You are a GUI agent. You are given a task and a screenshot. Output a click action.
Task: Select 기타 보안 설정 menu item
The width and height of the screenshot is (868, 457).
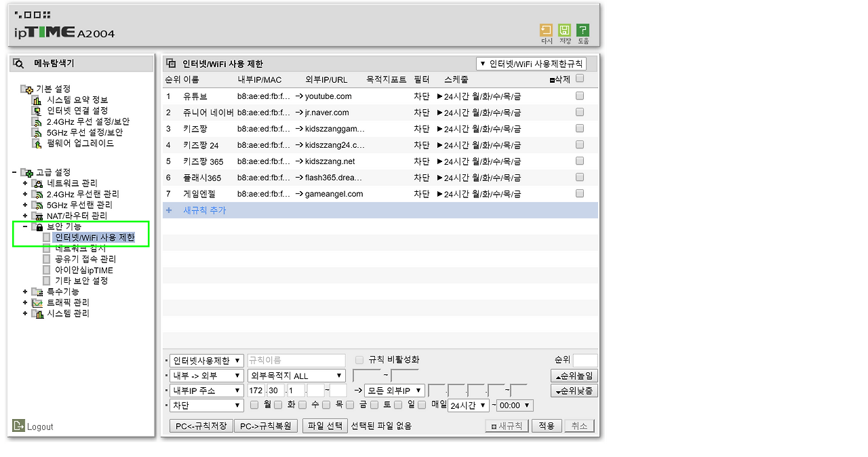click(x=81, y=281)
